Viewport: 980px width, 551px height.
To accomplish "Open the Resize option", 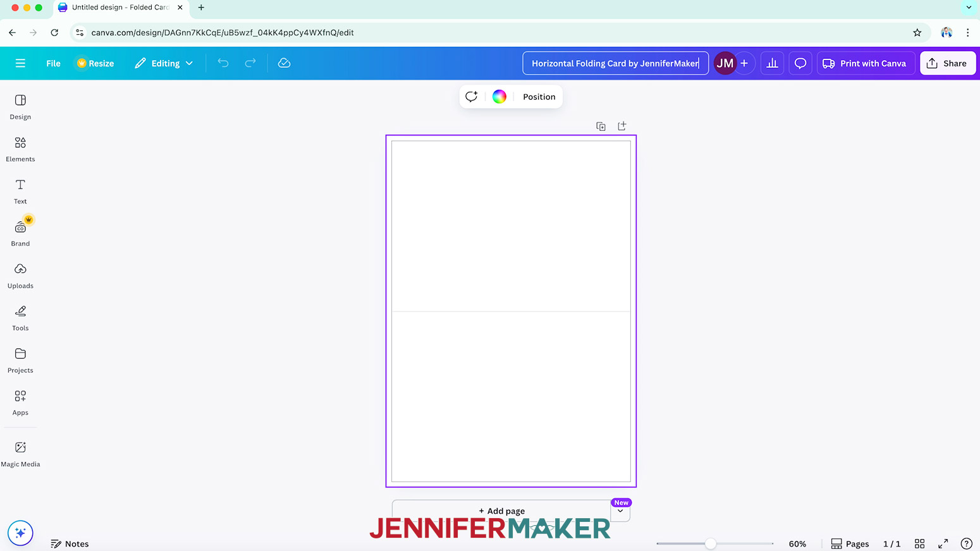I will click(95, 63).
